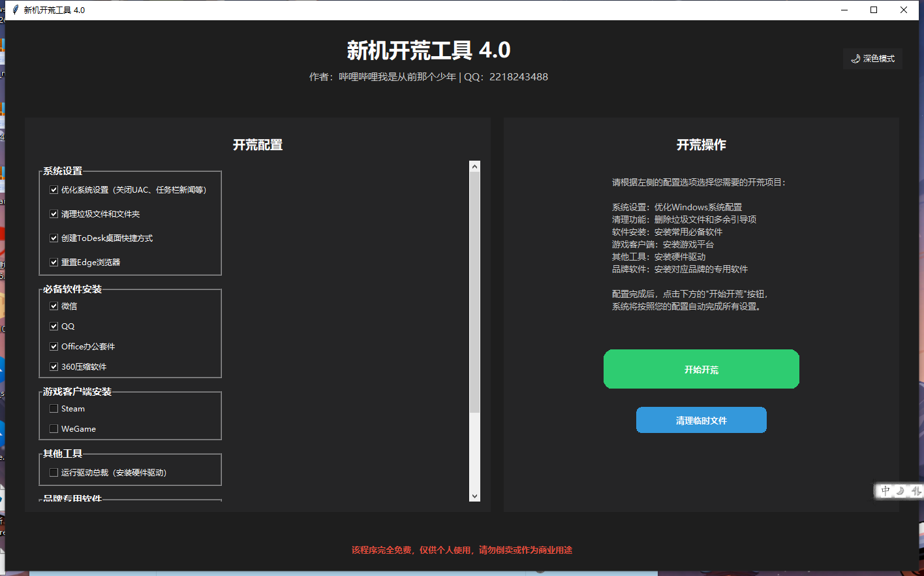The image size is (924, 576).
Task: Uncheck the 微信 software install option
Action: pyautogui.click(x=54, y=305)
